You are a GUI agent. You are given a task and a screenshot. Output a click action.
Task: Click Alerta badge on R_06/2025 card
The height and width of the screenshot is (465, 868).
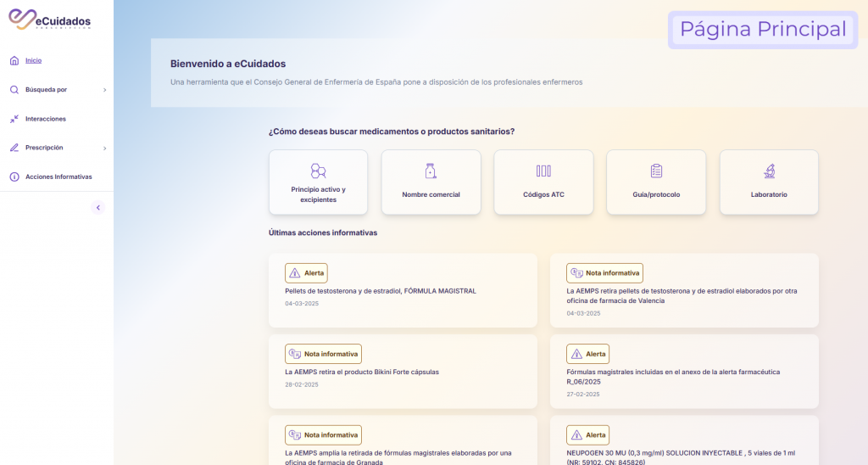(587, 354)
